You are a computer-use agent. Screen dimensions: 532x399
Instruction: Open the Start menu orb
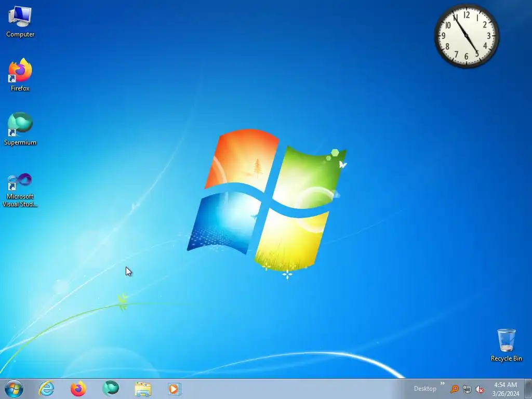tap(14, 389)
